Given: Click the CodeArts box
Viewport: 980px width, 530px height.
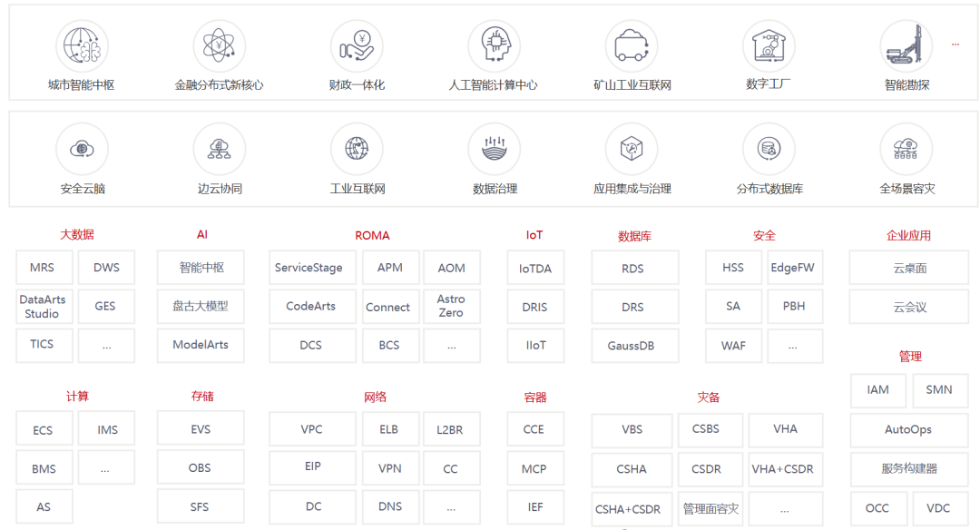Looking at the screenshot, I should click(x=312, y=306).
